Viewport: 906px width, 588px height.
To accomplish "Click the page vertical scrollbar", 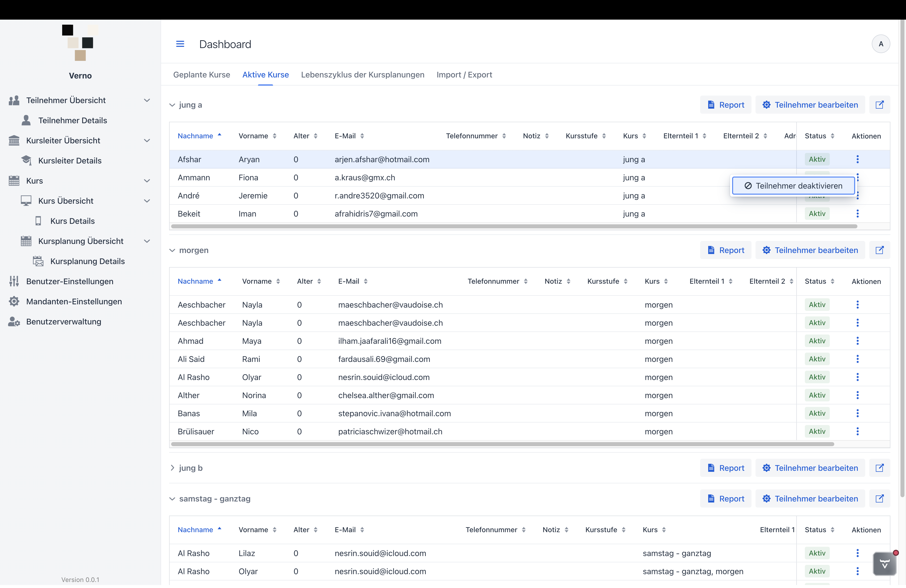I will point(902,259).
